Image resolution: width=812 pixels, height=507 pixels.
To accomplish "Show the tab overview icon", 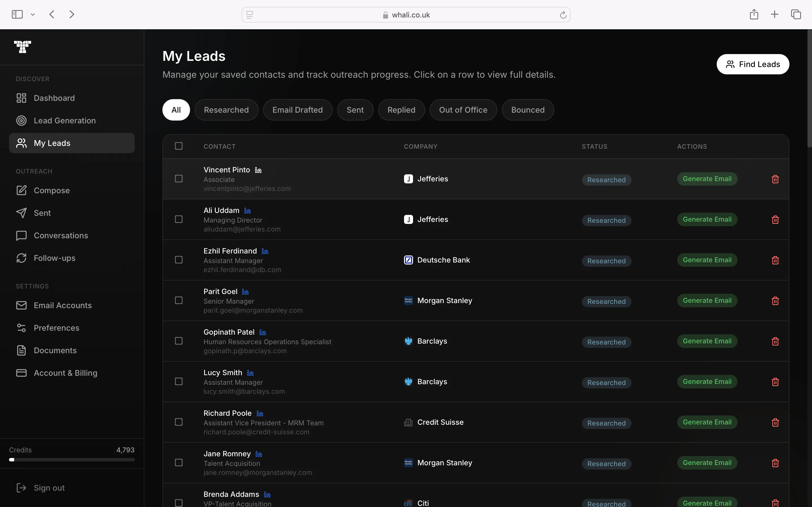I will 796,14.
